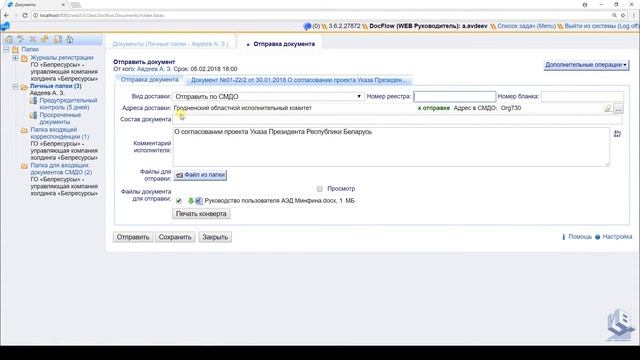Click the pencil icon in the delivery address row

pos(608,108)
